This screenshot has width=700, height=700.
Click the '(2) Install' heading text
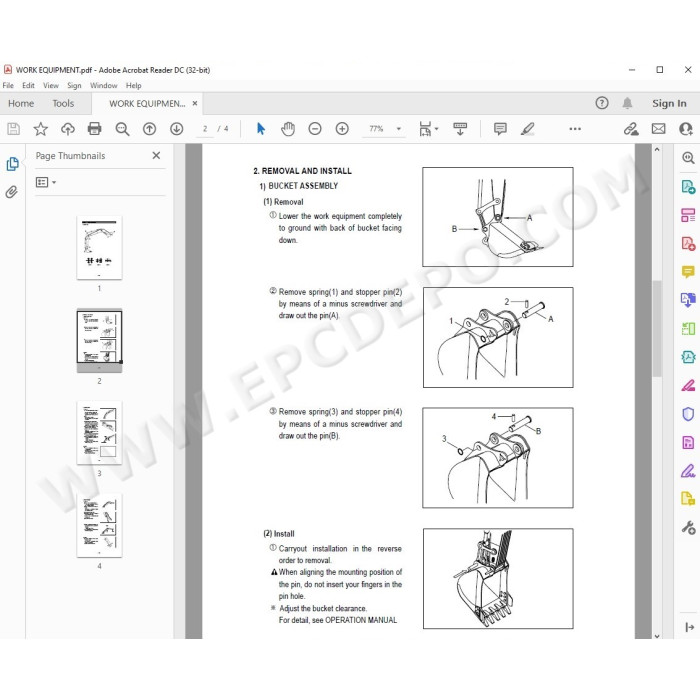pos(279,533)
